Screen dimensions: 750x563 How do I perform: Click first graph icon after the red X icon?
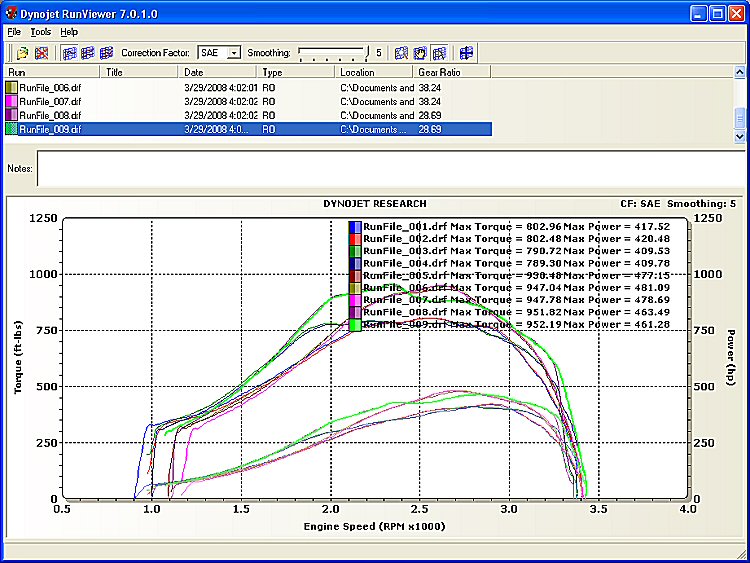[69, 52]
